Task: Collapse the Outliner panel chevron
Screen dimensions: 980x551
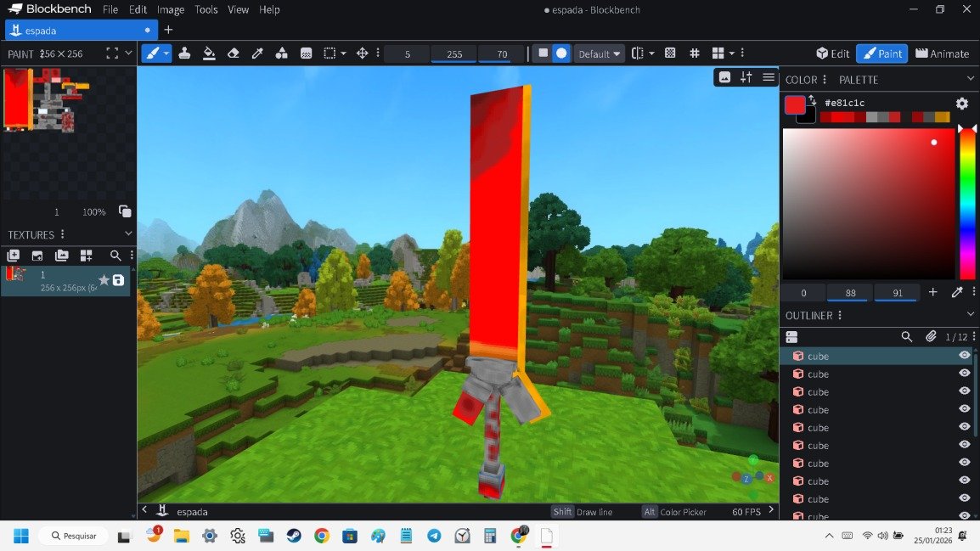Action: 970,314
